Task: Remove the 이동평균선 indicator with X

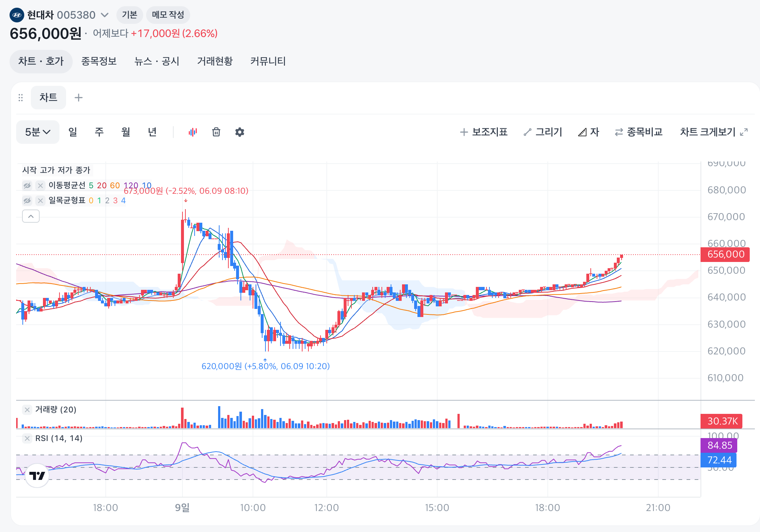Action: click(x=40, y=186)
